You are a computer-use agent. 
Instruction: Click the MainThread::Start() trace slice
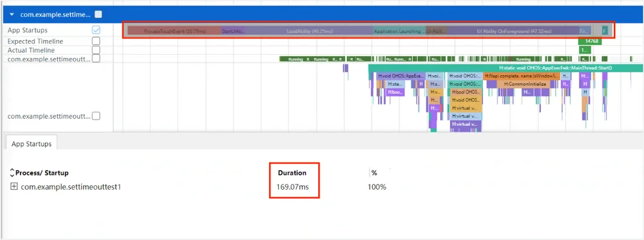coord(506,68)
